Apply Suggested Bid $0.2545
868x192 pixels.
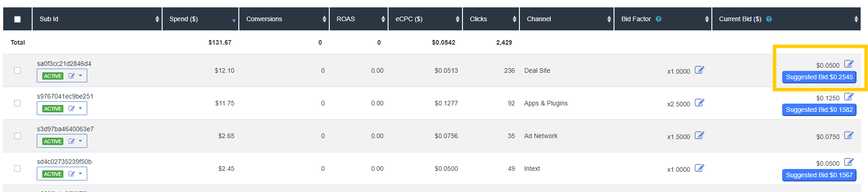[x=819, y=77]
